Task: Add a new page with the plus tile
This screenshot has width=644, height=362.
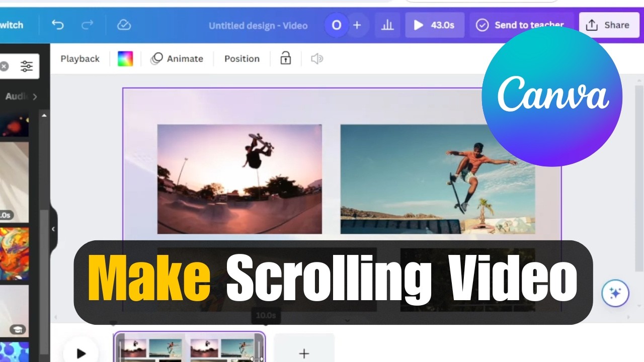Action: tap(304, 348)
